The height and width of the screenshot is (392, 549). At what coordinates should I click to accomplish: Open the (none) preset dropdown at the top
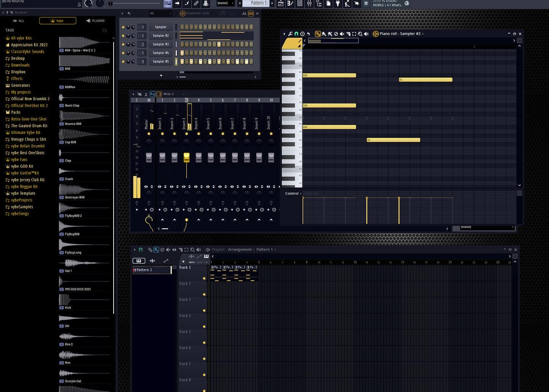tap(225, 3)
